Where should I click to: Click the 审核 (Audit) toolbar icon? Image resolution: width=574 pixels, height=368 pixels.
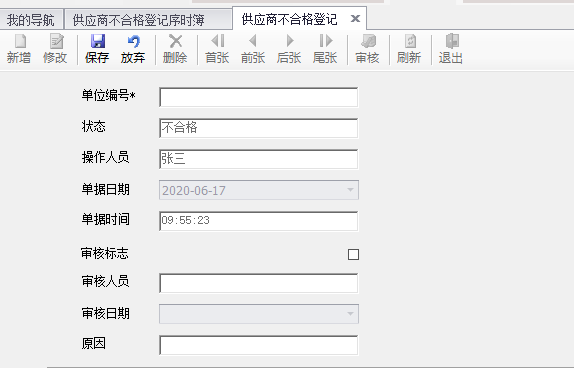tap(367, 49)
